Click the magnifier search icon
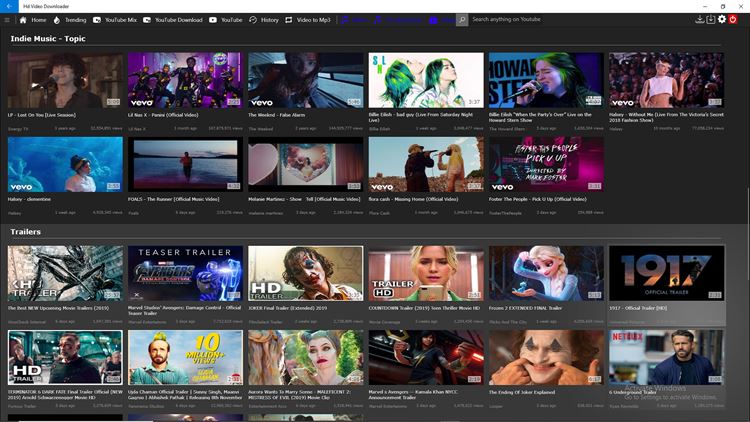Image resolution: width=750 pixels, height=422 pixels. pos(462,20)
